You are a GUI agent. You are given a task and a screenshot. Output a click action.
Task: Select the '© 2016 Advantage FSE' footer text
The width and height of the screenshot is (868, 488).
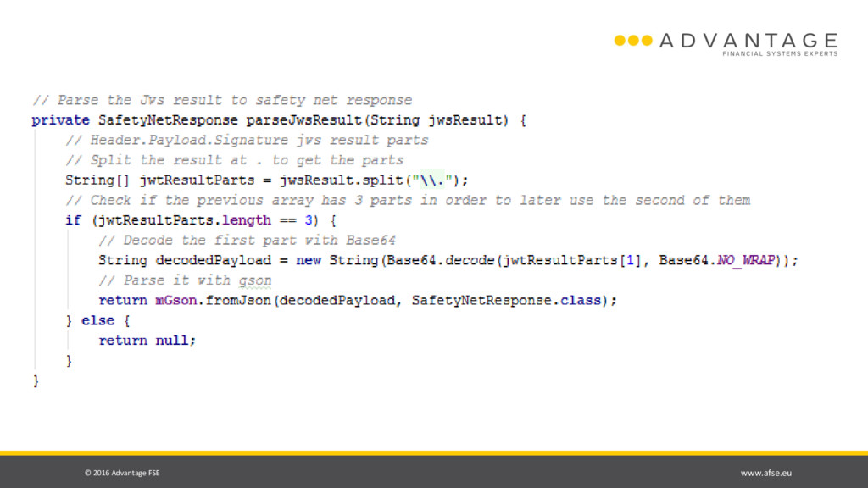pos(122,473)
